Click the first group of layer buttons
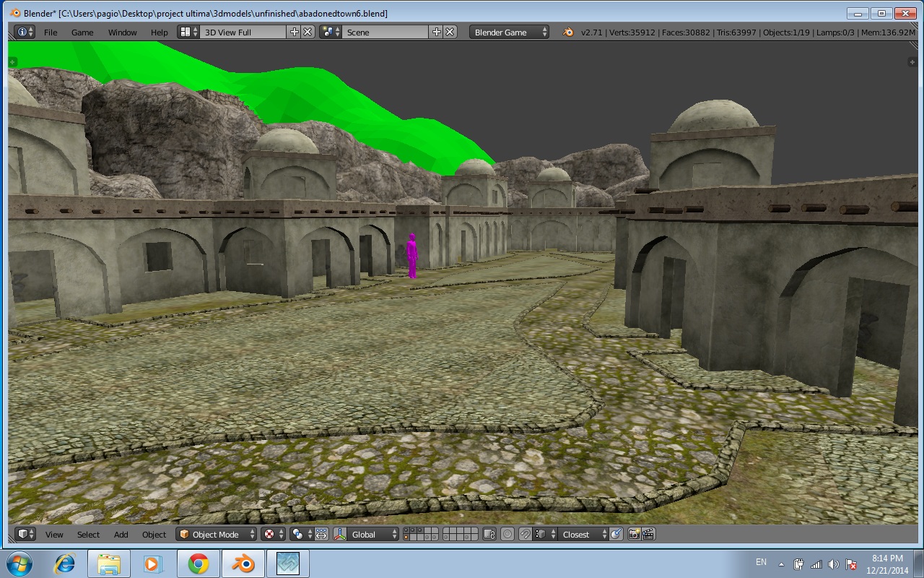Screen dimensions: 924x578 pos(421,534)
